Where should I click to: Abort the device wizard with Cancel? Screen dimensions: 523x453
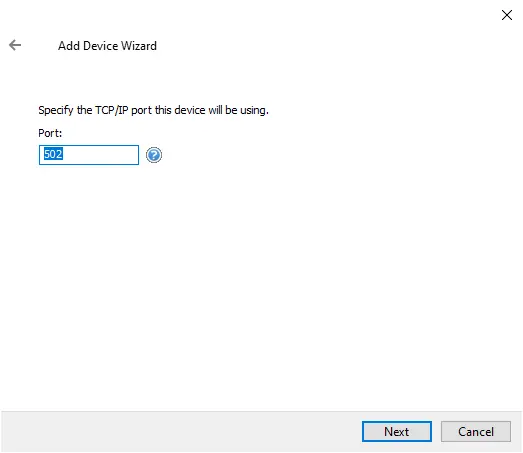[x=476, y=431]
